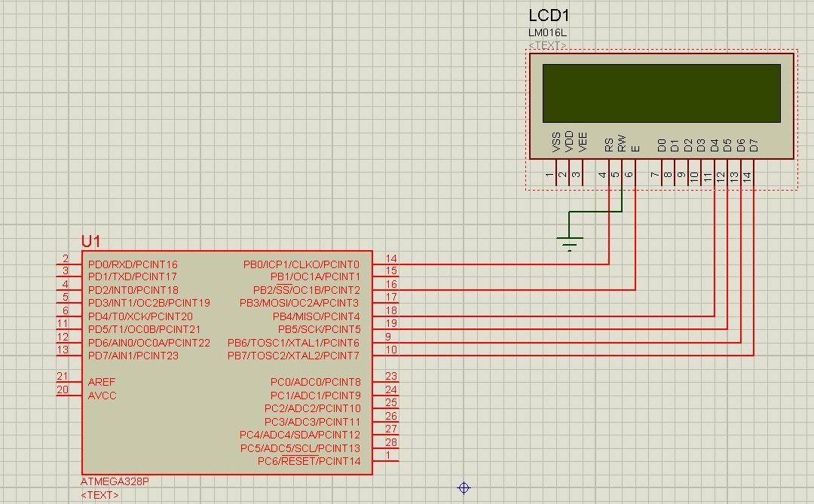This screenshot has height=504, width=814.
Task: Click the PC1/ADC1/PCINT9 pin label
Action: point(316,396)
